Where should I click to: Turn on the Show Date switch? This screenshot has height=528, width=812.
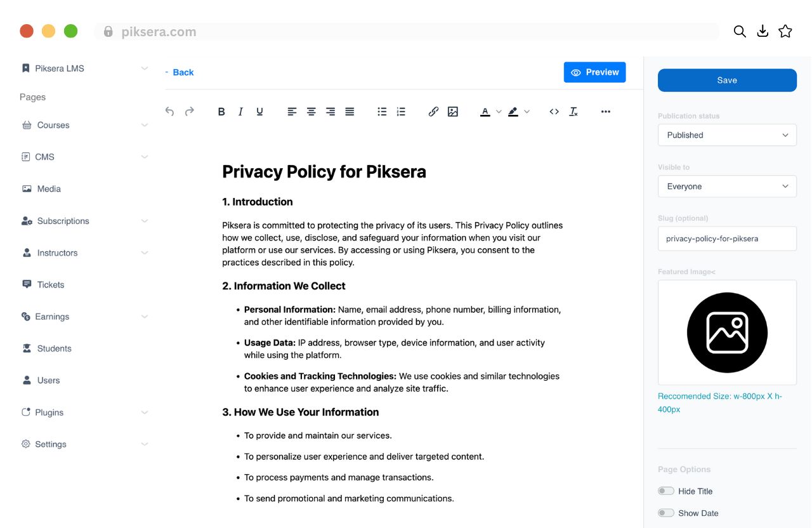click(x=665, y=513)
